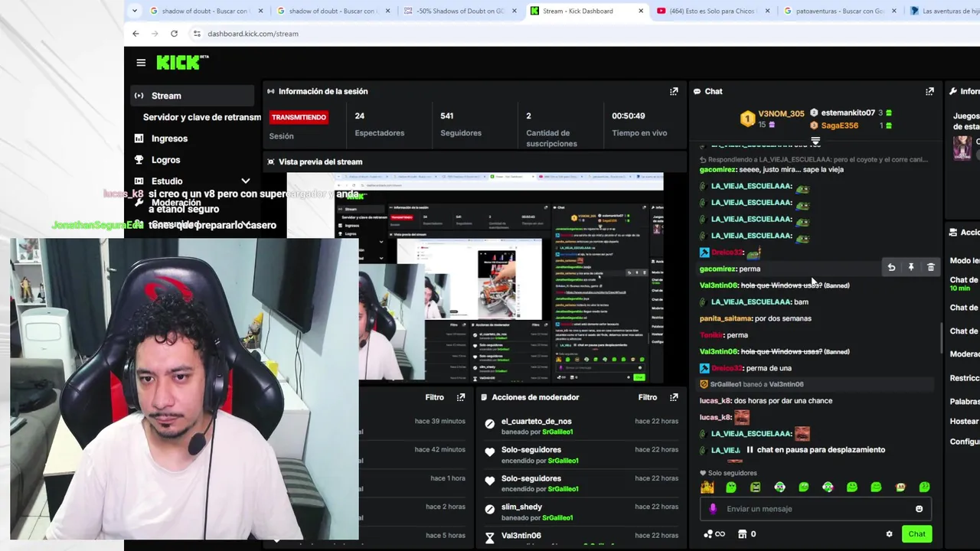This screenshot has height=551, width=980.
Task: Click the lucas_k8 dos horas message
Action: pos(766,401)
